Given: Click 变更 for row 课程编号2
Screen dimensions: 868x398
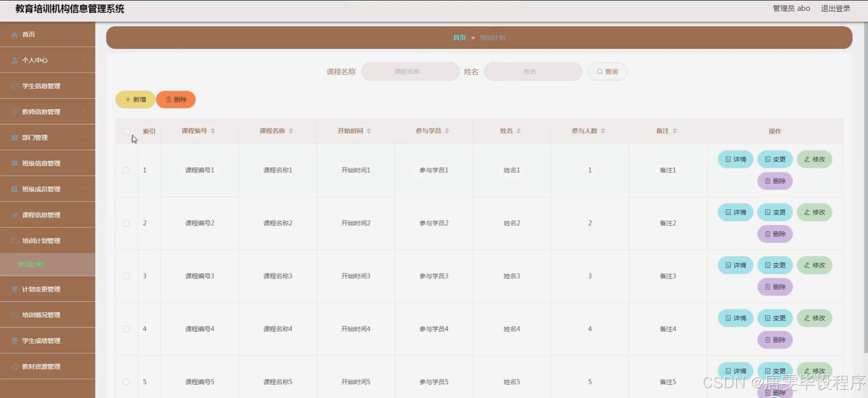Looking at the screenshot, I should pos(775,212).
